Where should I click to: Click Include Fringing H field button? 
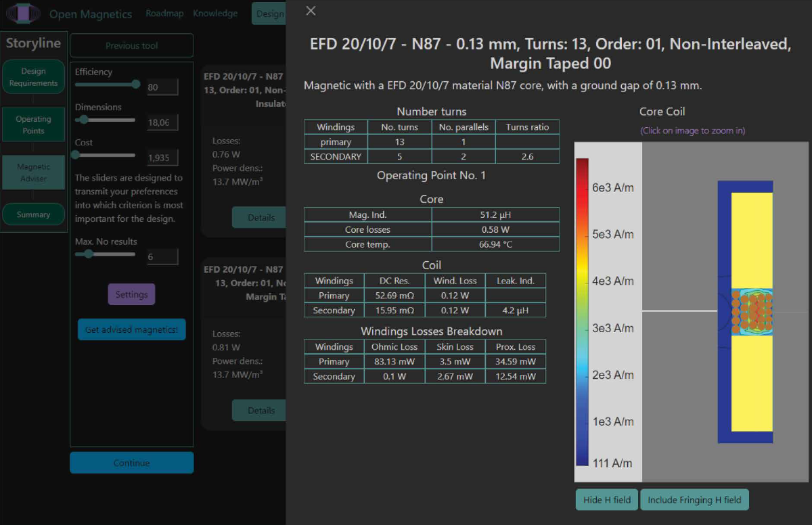point(694,500)
